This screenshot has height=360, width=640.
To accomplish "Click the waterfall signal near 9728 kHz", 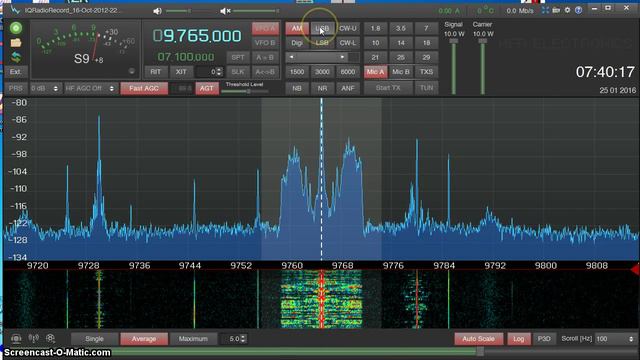I will click(99, 299).
